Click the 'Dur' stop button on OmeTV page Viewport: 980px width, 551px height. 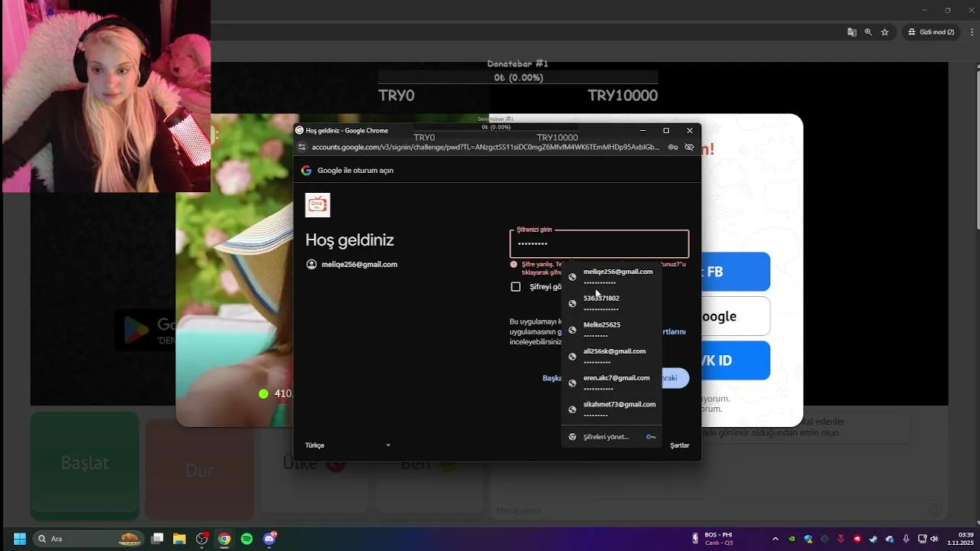(x=200, y=470)
